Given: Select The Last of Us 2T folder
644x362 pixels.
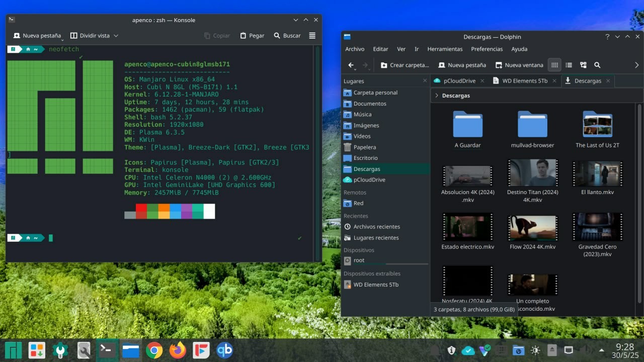Looking at the screenshot, I should [x=597, y=130].
